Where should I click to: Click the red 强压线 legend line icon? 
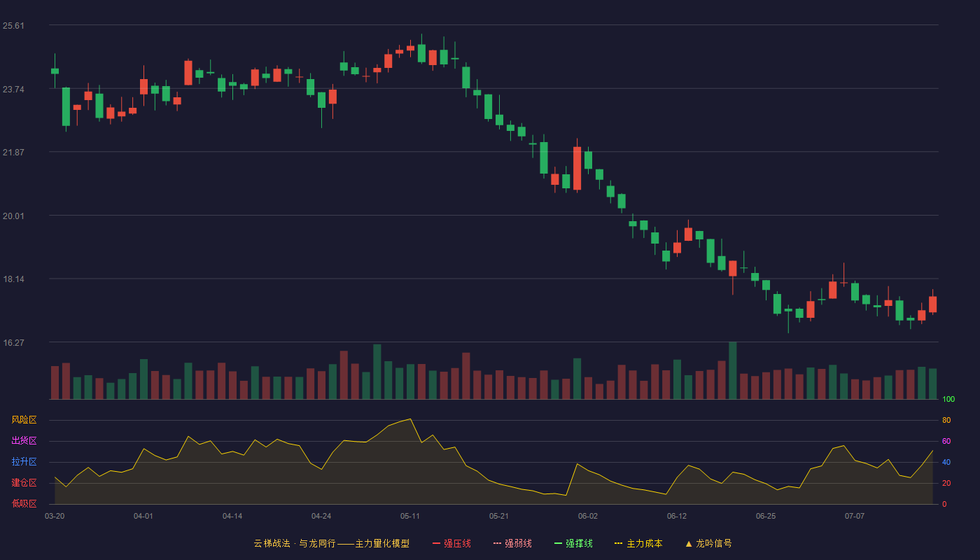pos(436,543)
